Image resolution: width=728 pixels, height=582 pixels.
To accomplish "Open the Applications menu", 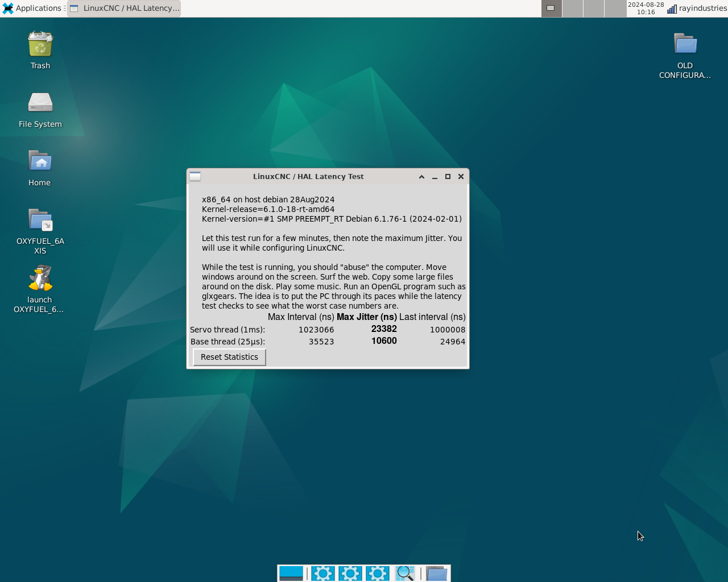I will tap(32, 8).
